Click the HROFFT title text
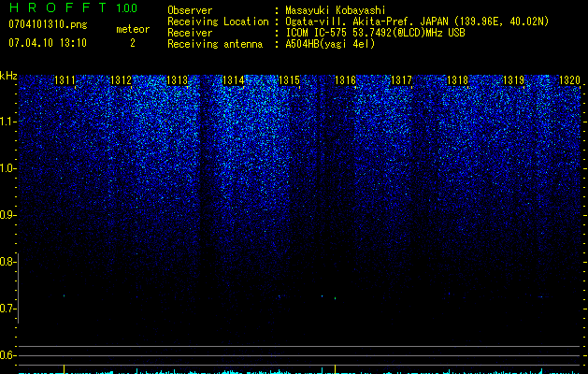 58,7
